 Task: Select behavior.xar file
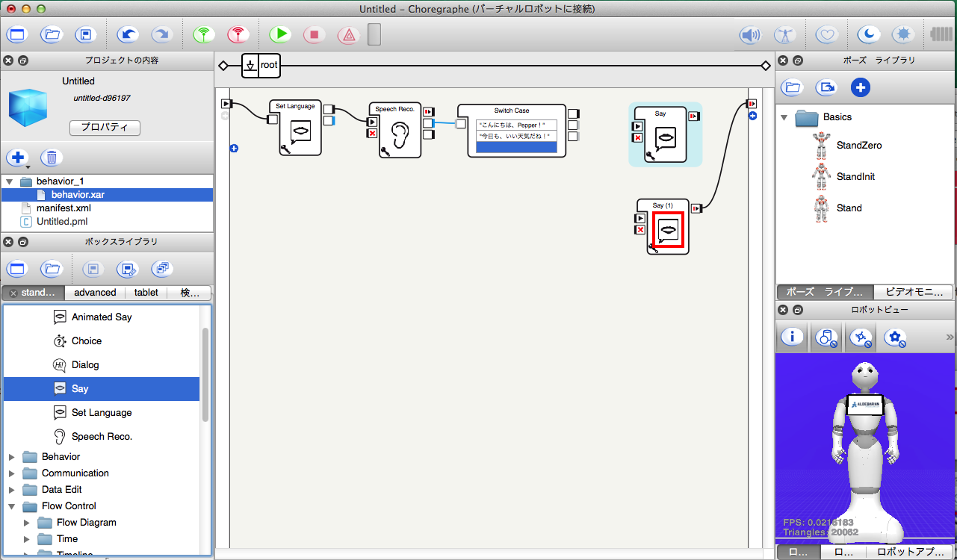coord(78,195)
